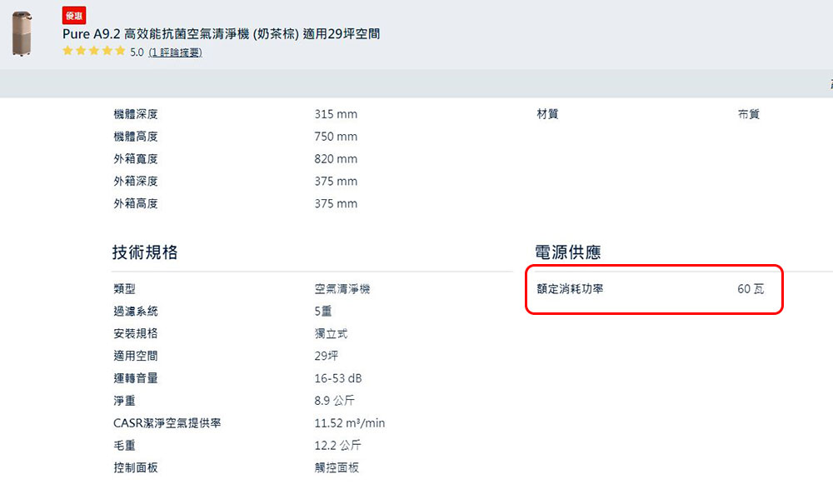The height and width of the screenshot is (504, 833).
Task: Click the air purifier product thumbnail
Action: click(x=22, y=33)
